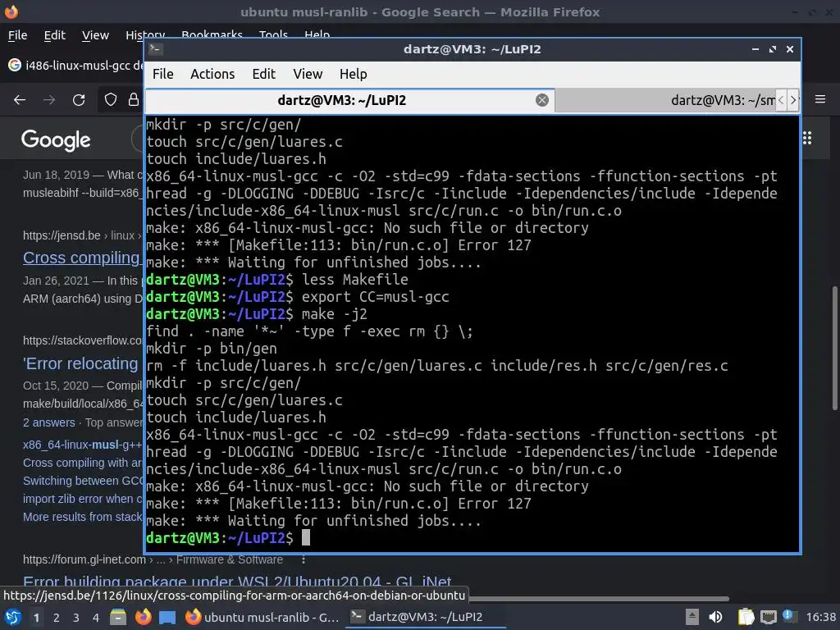Activate Firefox 'ubuntu musl-ranlib' taskbar entry
The height and width of the screenshot is (630, 840).
(262, 617)
